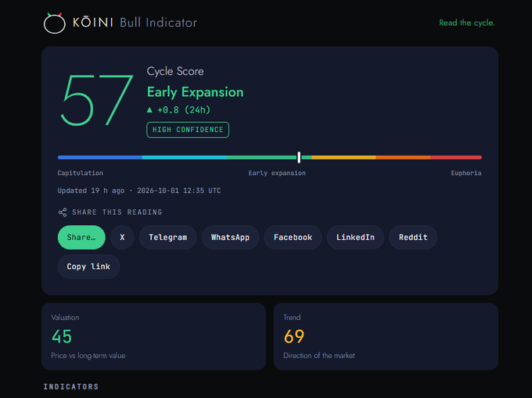Screen dimensions: 532x398
Task: Click the KOINI Bull Indicator title
Action: point(135,23)
